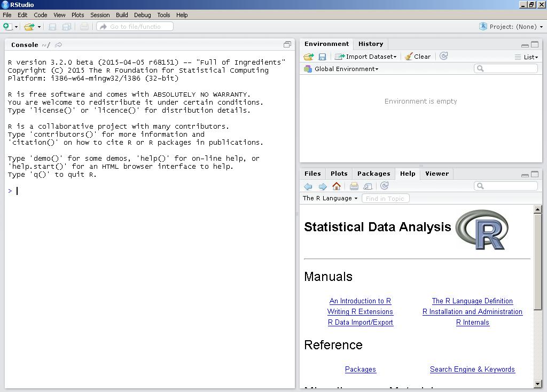Click the Open File folder icon
547x392 pixels.
pos(29,27)
